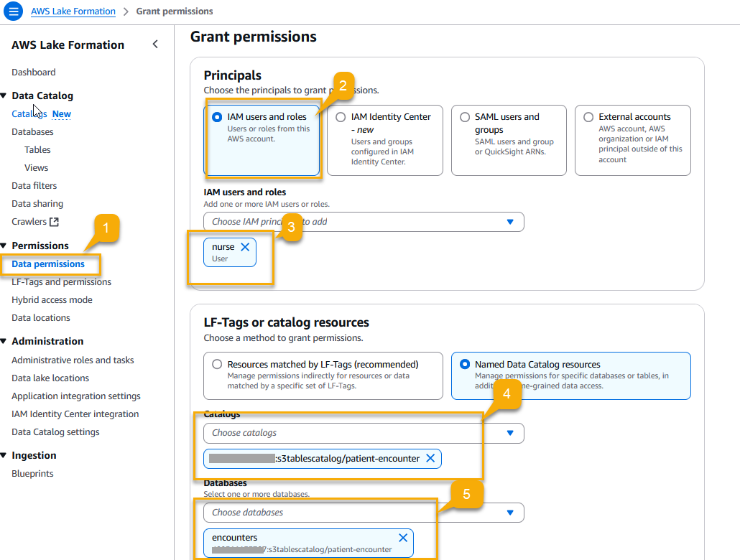Click the New label next to Catalogs
The width and height of the screenshot is (740, 560).
[x=62, y=113]
